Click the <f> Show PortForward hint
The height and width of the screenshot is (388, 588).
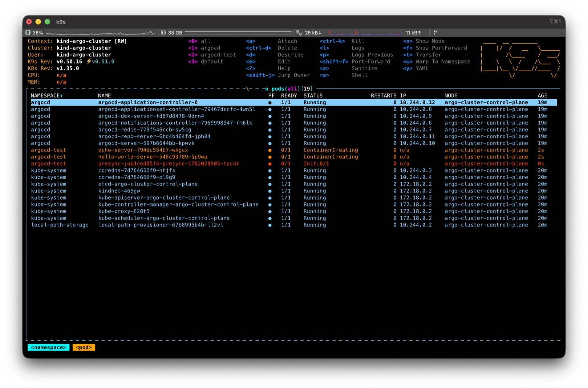[435, 48]
